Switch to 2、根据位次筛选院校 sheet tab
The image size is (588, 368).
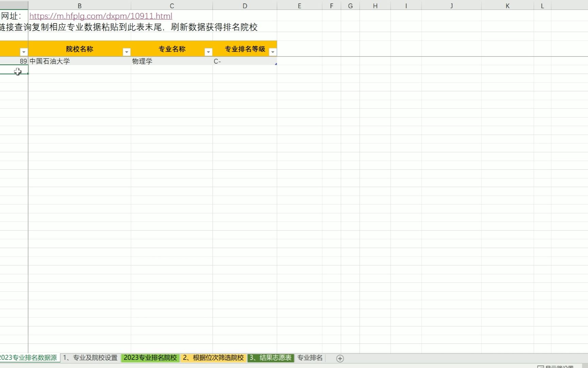click(x=213, y=358)
